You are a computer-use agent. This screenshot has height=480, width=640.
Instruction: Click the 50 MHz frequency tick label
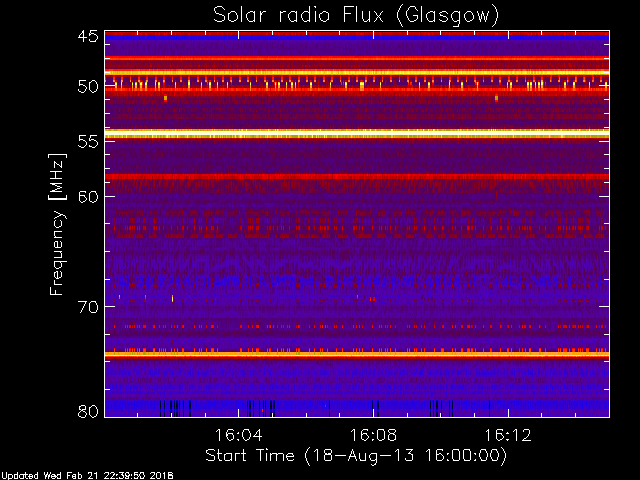pyautogui.click(x=88, y=87)
